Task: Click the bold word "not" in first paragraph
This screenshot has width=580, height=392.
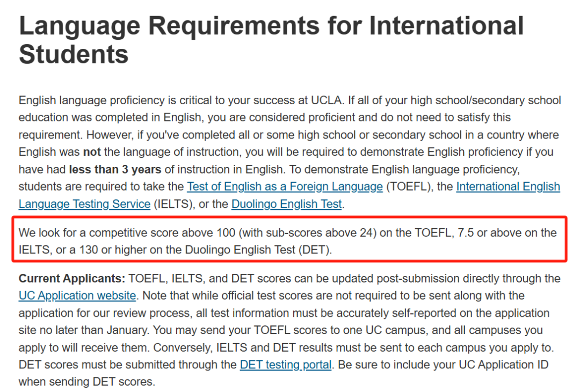Action: [x=93, y=153]
